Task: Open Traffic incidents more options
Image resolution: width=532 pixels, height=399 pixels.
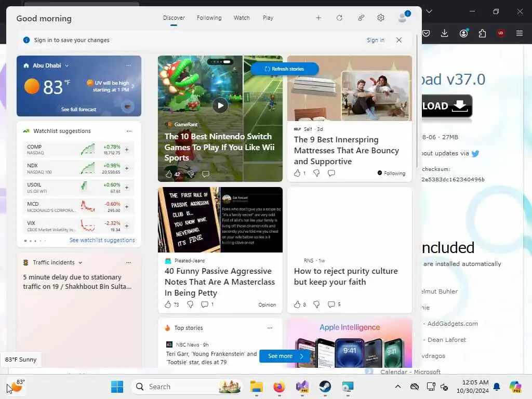Action: pyautogui.click(x=128, y=262)
